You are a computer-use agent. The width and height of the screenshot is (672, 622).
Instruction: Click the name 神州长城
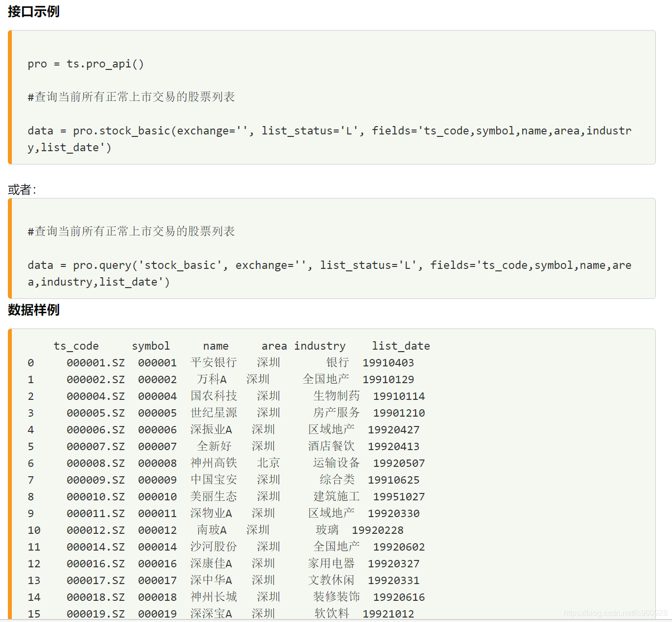pyautogui.click(x=214, y=597)
